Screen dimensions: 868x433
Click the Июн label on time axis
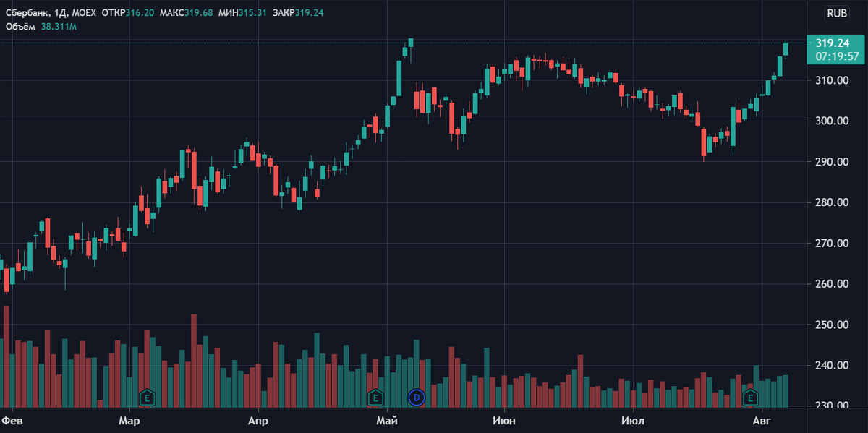pyautogui.click(x=503, y=420)
